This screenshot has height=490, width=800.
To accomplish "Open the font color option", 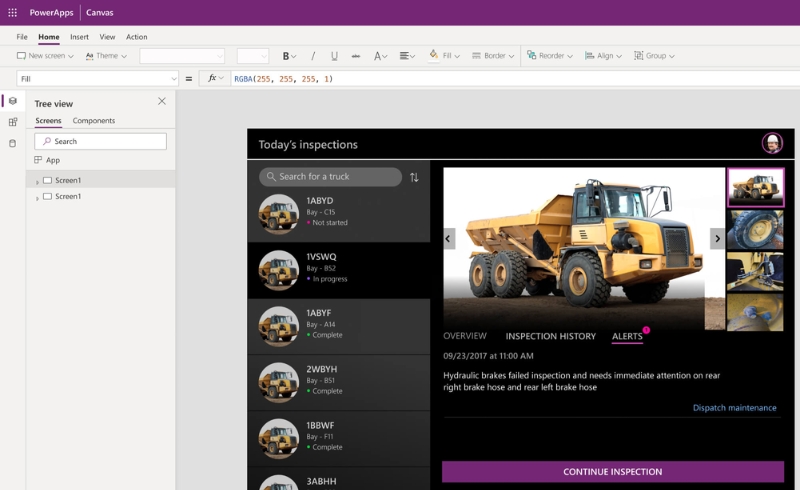I will point(380,56).
